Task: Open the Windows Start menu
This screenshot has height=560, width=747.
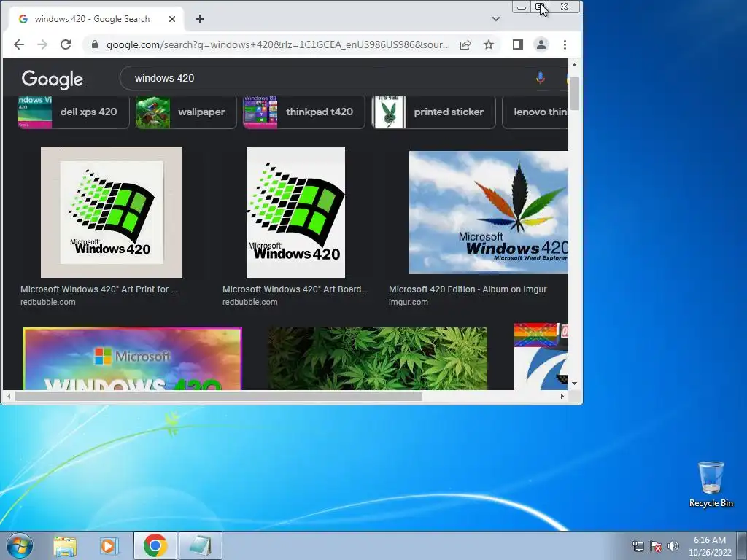Action: (x=20, y=545)
